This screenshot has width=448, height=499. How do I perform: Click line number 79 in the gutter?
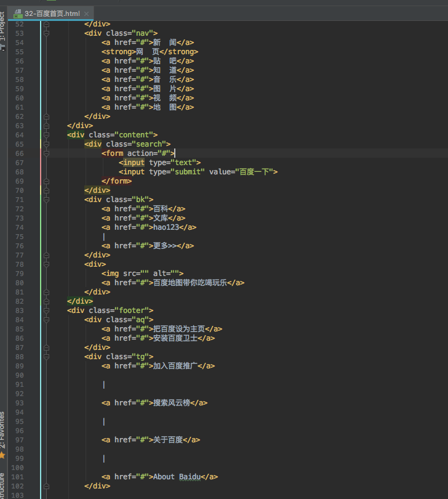tap(20, 274)
